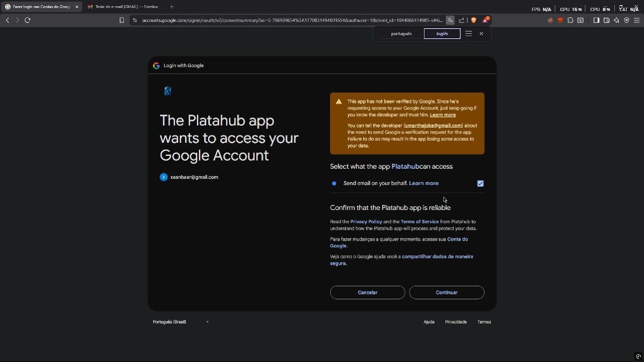Click the cookie extension icon
The width and height of the screenshot is (644, 362).
coord(550,20)
